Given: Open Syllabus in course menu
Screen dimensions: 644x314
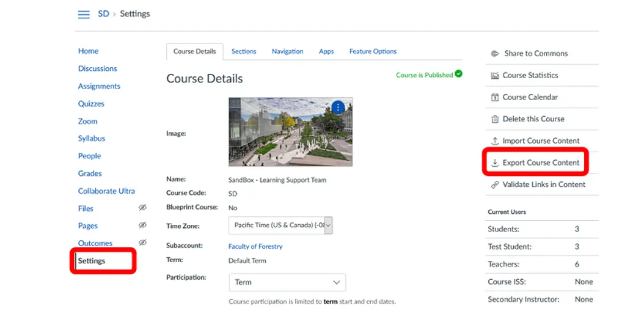Looking at the screenshot, I should pyautogui.click(x=92, y=139).
